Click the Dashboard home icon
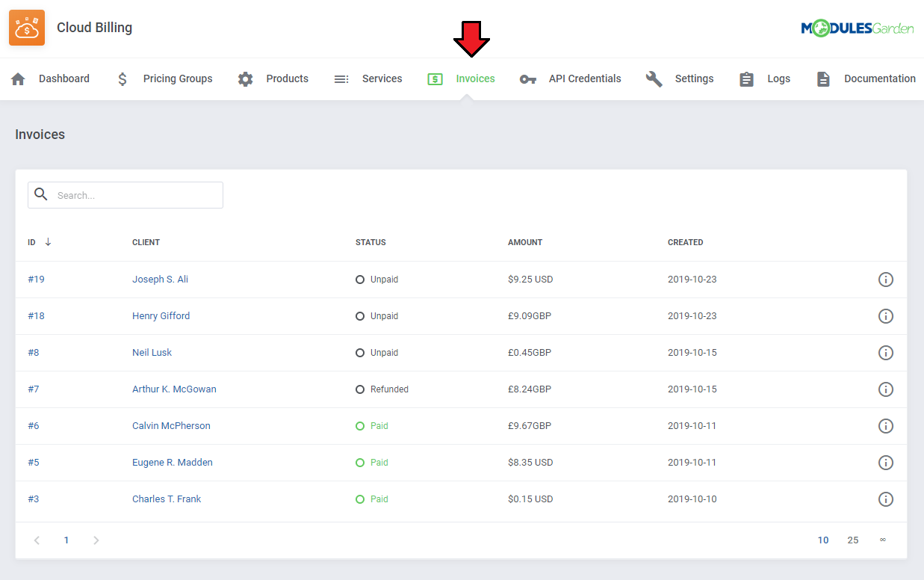Image resolution: width=924 pixels, height=580 pixels. click(x=19, y=79)
